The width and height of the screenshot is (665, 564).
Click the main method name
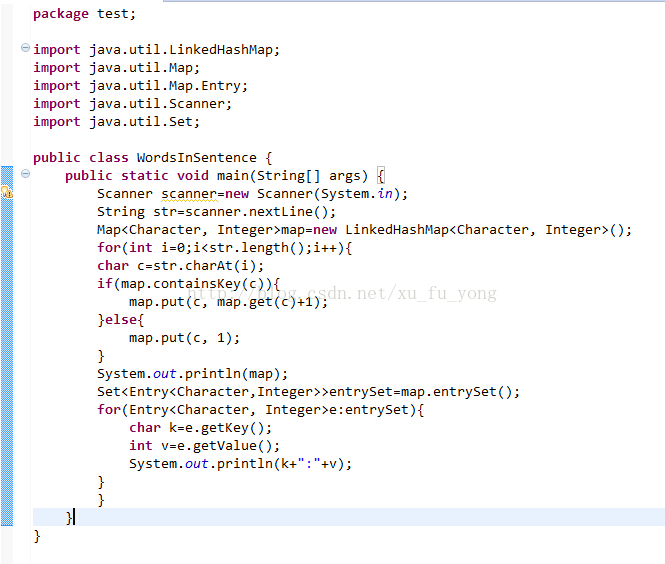tap(233, 176)
